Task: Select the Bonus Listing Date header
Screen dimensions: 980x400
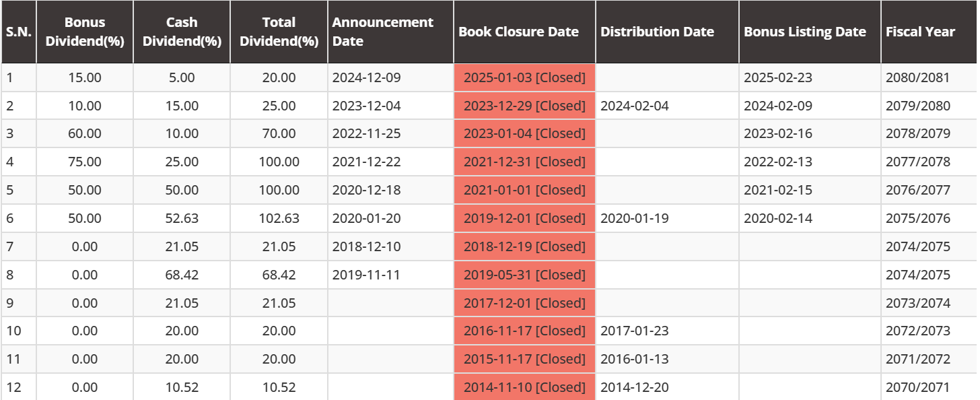Action: tap(804, 32)
